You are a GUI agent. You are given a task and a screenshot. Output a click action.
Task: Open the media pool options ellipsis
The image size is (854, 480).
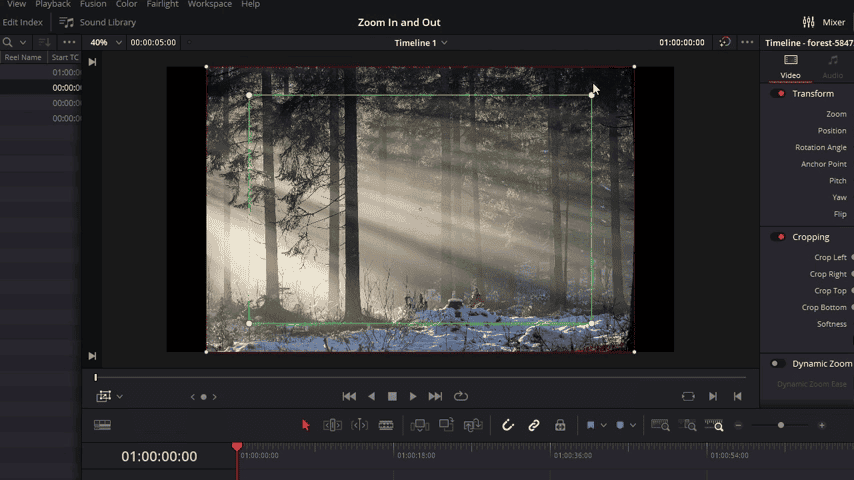pos(69,42)
